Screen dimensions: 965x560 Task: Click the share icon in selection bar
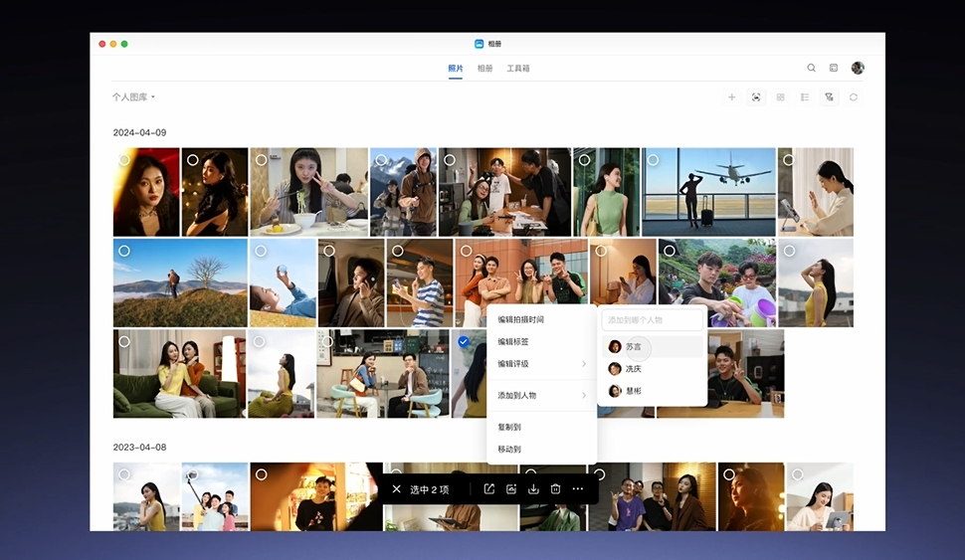point(489,489)
